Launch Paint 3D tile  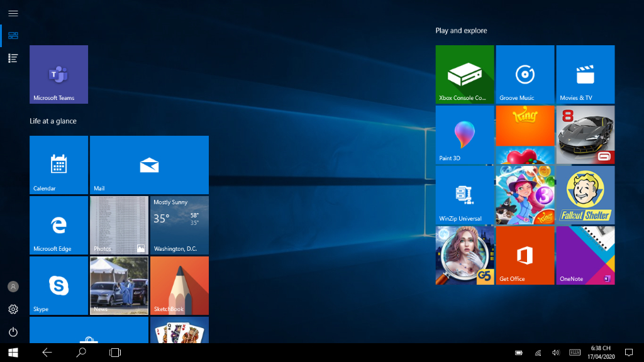click(465, 134)
